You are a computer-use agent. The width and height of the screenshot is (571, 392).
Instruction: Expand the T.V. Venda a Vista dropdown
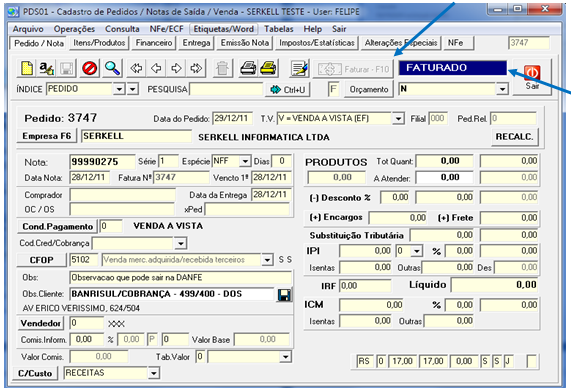pos(398,119)
